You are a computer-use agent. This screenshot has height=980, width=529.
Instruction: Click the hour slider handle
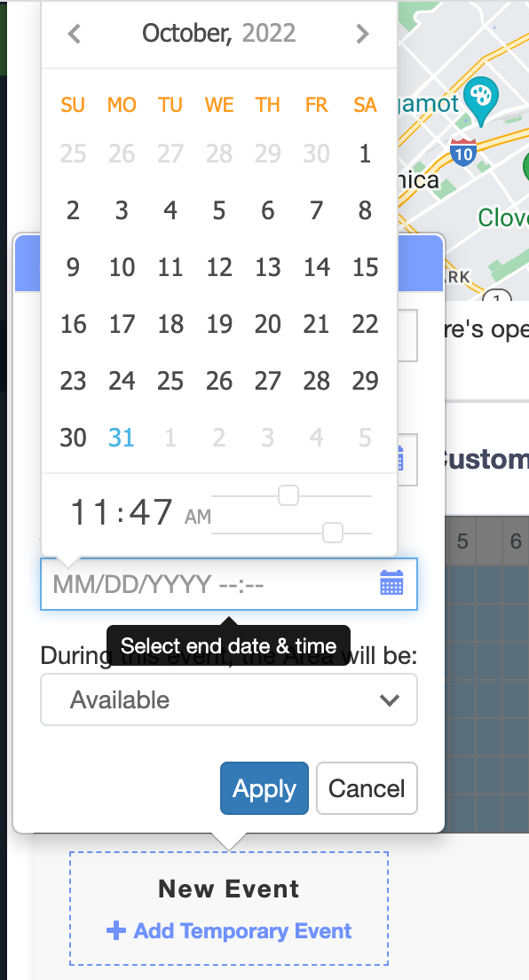click(x=288, y=495)
